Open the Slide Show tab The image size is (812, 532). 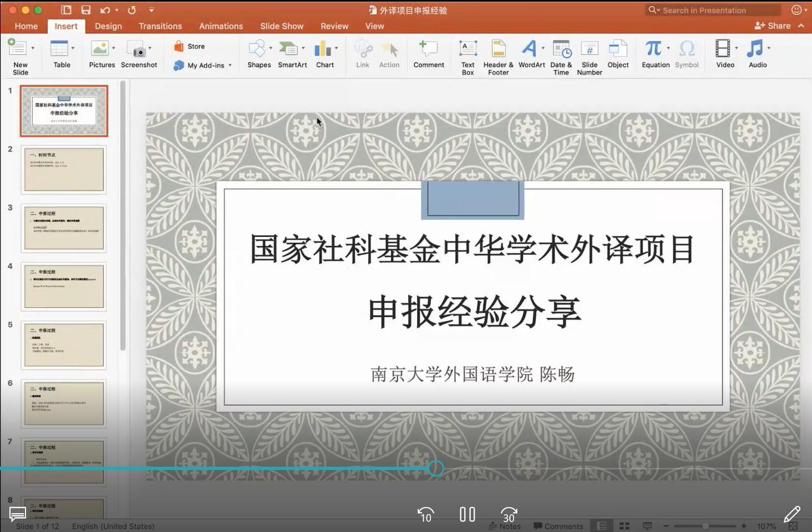click(x=281, y=26)
